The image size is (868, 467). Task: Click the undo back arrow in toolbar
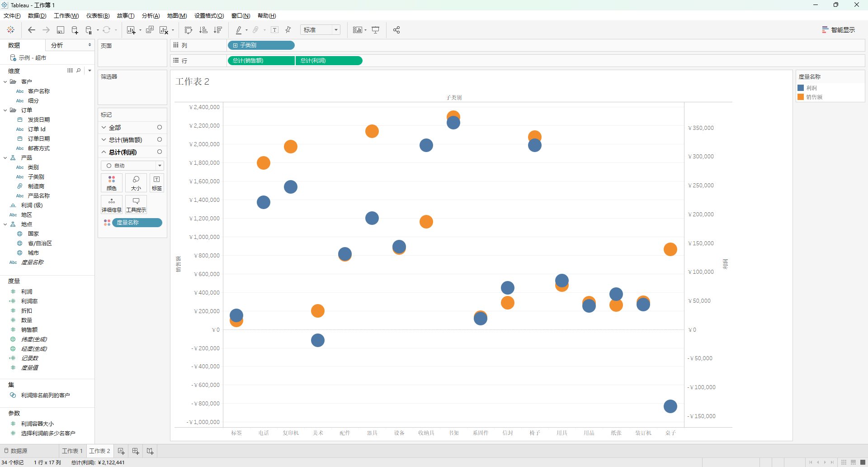31,30
